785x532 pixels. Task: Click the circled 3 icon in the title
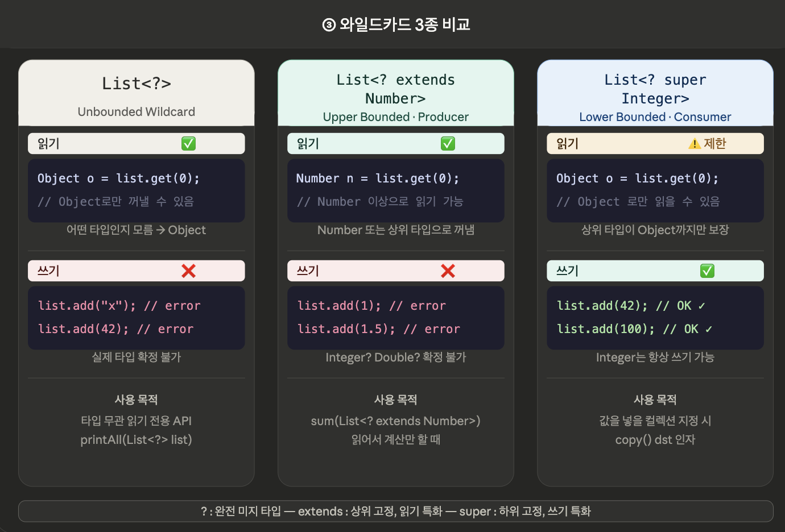329,25
